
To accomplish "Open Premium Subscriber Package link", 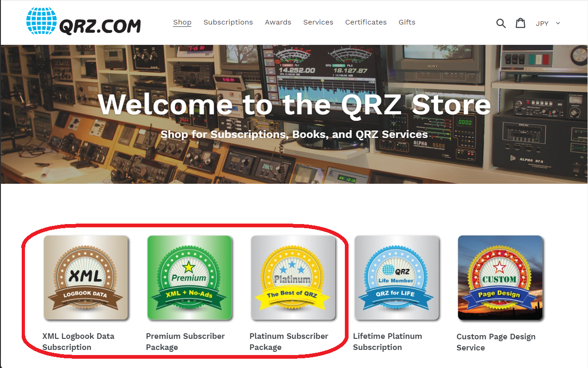I will (185, 342).
